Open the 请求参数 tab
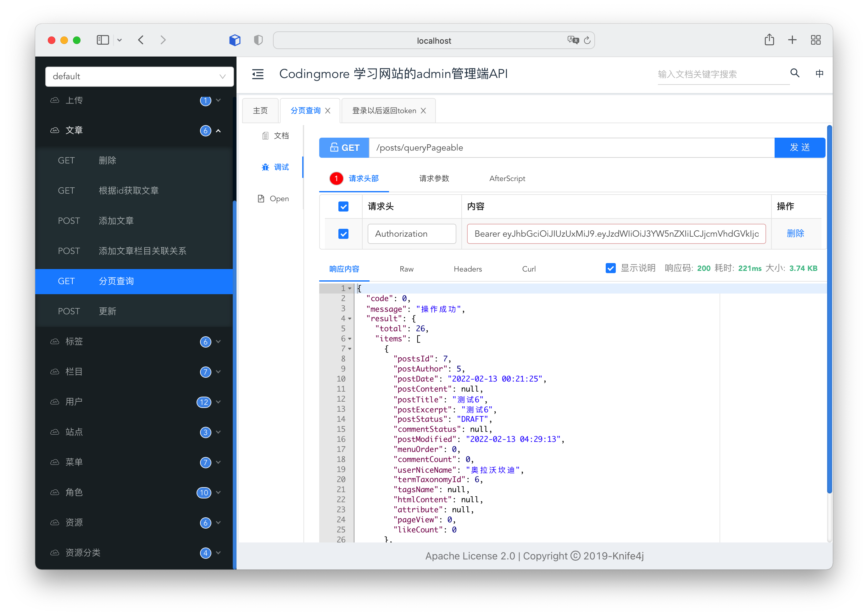 point(434,179)
